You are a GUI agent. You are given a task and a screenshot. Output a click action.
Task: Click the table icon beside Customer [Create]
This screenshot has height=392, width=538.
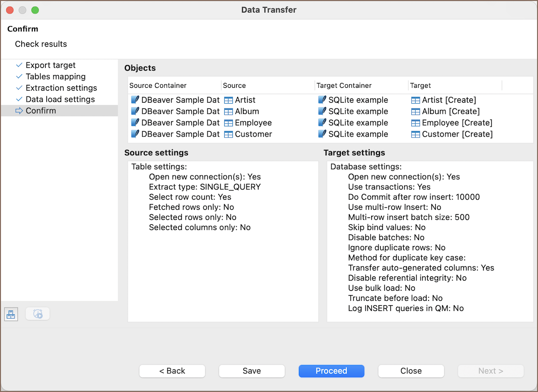click(416, 134)
